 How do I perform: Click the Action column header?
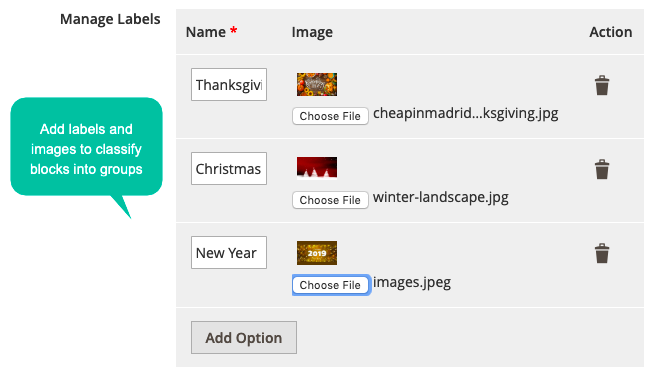(610, 32)
